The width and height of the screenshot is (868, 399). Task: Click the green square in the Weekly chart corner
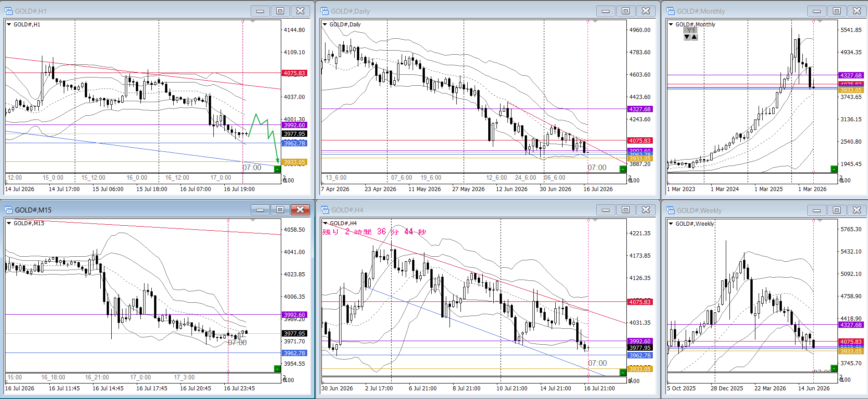[x=834, y=368]
